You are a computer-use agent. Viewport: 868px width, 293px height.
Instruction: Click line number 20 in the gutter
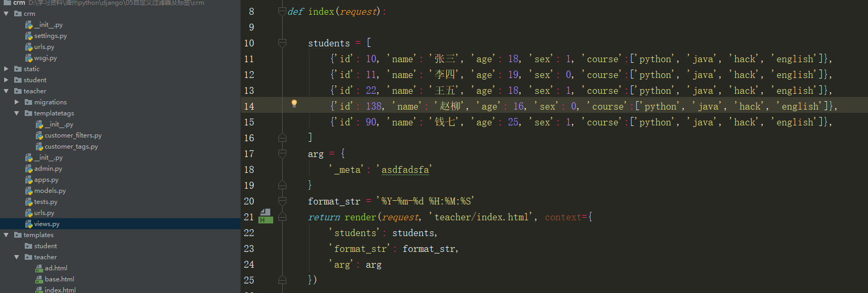pos(249,201)
